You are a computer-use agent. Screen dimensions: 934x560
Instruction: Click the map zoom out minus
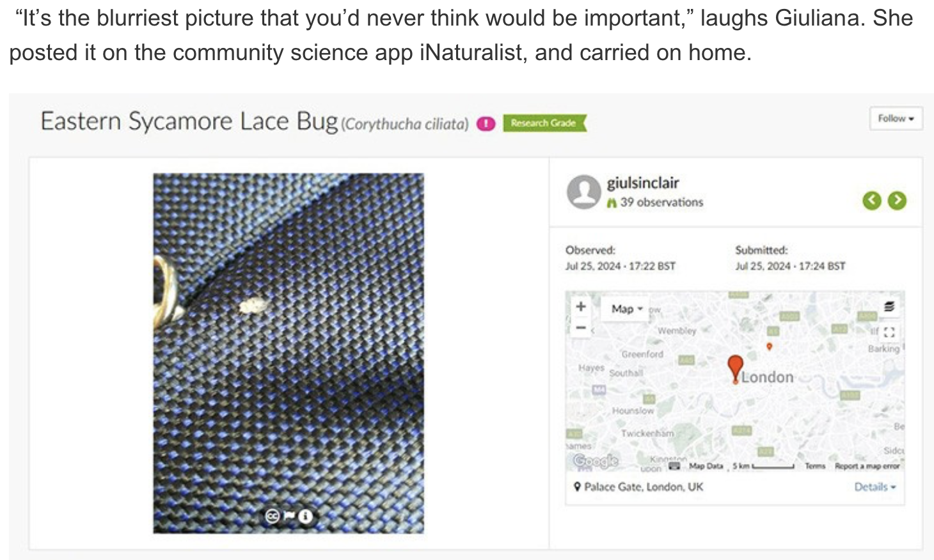point(580,327)
